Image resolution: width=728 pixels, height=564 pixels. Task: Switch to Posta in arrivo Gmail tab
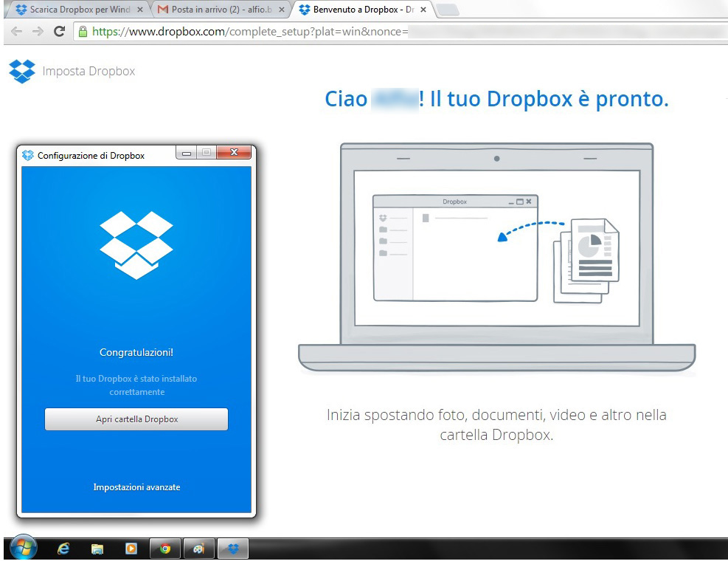221,10
